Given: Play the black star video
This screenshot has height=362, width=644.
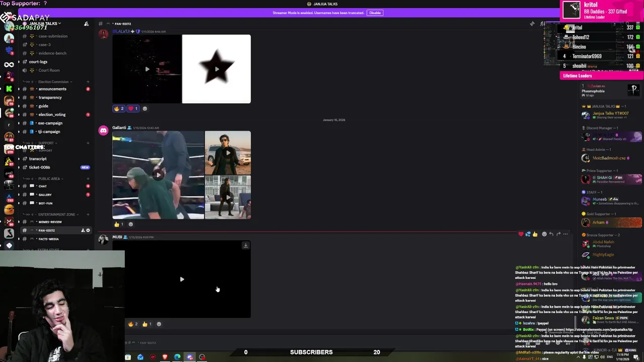Looking at the screenshot, I should pyautogui.click(x=216, y=69).
